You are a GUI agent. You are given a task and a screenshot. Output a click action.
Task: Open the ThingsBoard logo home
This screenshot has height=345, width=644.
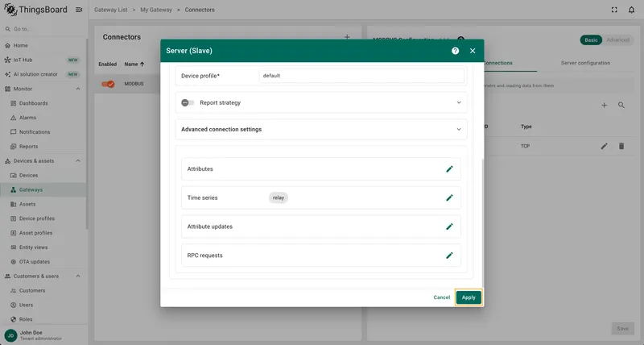[x=35, y=10]
